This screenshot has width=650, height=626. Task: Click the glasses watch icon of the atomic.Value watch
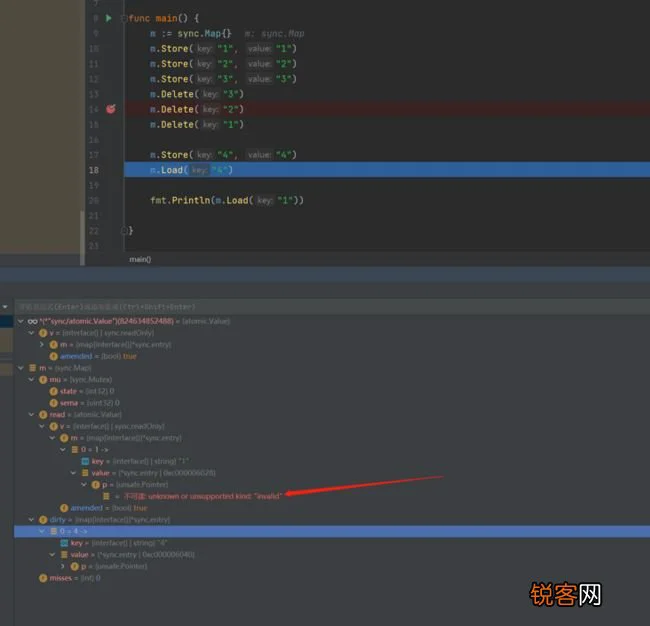32,321
